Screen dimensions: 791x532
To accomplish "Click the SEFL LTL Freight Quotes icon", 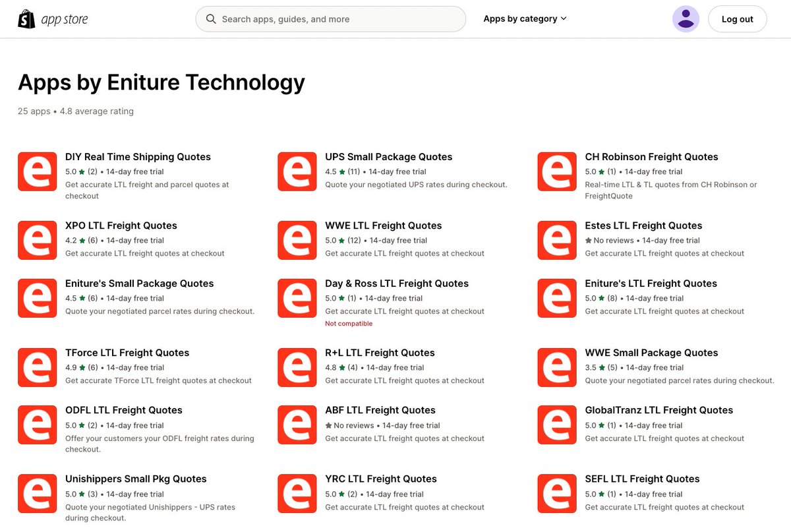I will pos(557,494).
